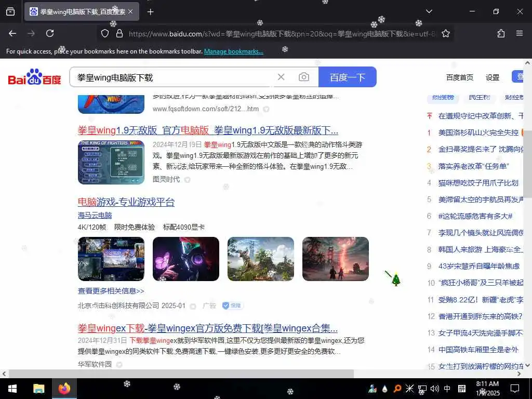Close the 拳皇wing电脑版下载 tab

click(x=130, y=11)
